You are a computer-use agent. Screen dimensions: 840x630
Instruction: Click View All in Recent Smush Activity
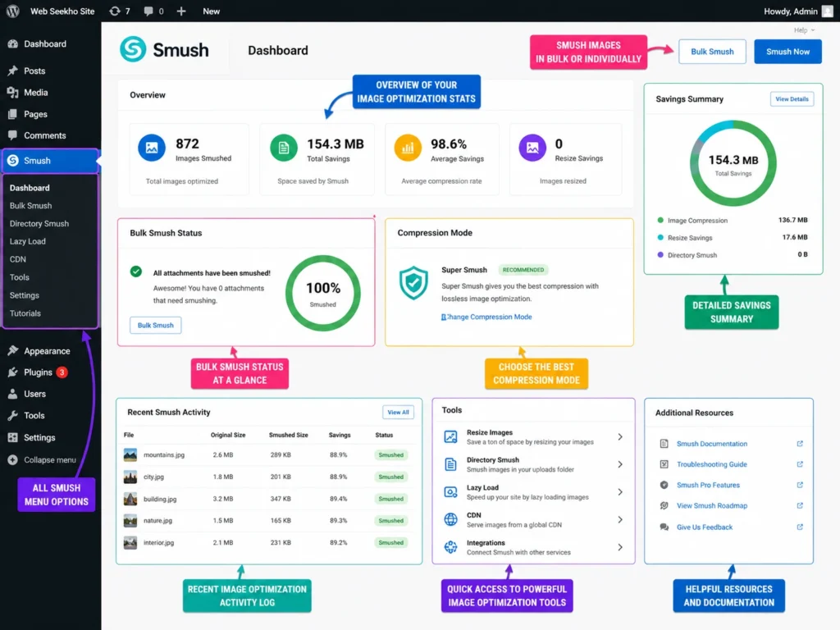click(x=398, y=413)
